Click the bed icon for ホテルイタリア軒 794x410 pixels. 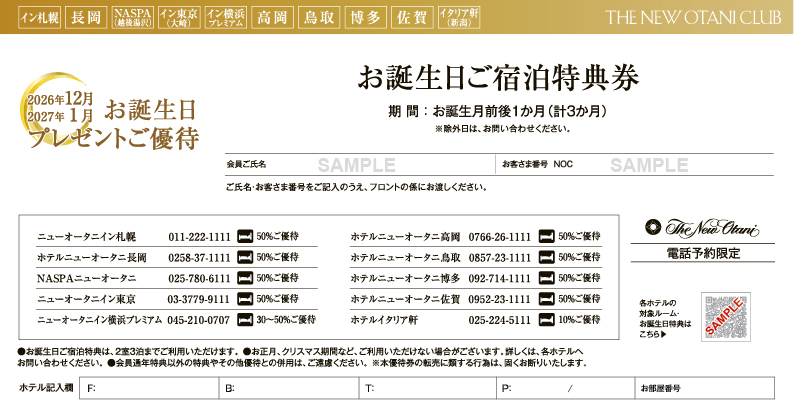pyautogui.click(x=547, y=320)
